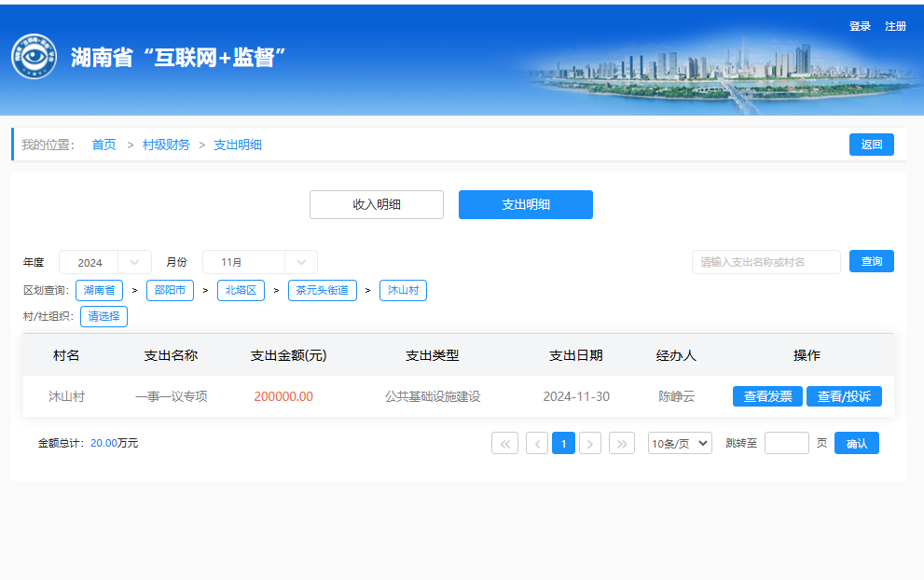Open the 月份 11月 dropdown
The image size is (924, 580).
[x=260, y=262]
